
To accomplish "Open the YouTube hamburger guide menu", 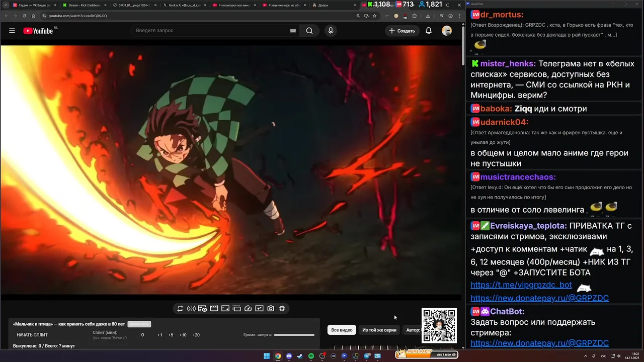I will (12, 31).
